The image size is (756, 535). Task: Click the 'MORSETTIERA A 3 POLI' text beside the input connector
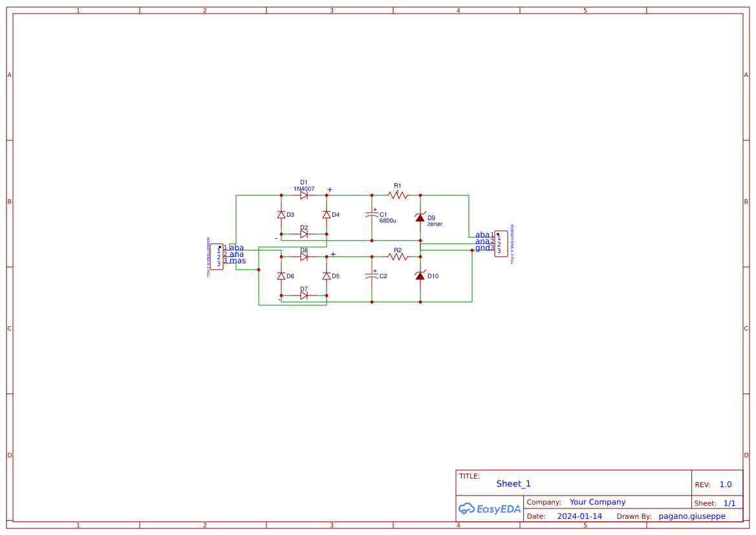pyautogui.click(x=208, y=257)
